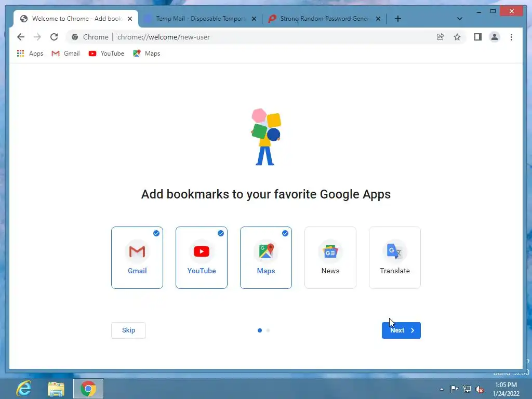Deselect the YouTube app card
Image resolution: width=532 pixels, height=399 pixels.
pyautogui.click(x=202, y=258)
